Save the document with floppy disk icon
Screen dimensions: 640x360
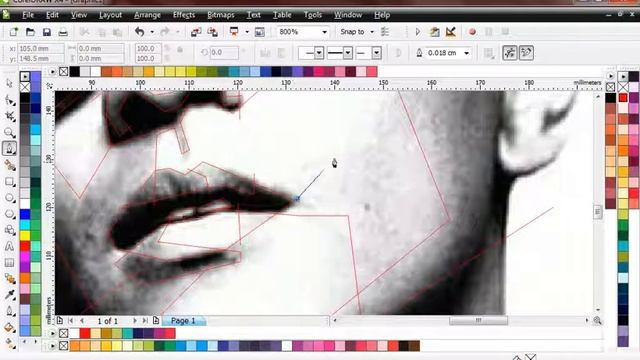(x=47, y=32)
